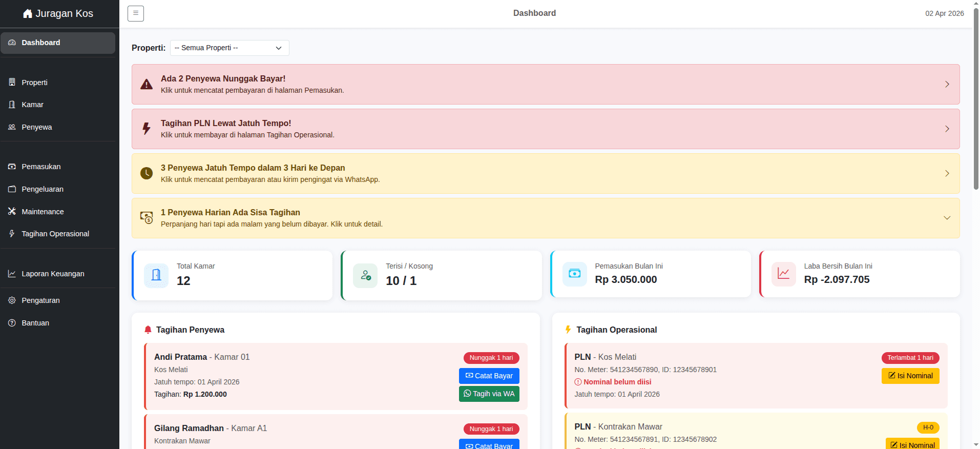Click the bell icon beside Tagihan Penyewa heading
980x449 pixels.
pyautogui.click(x=148, y=330)
